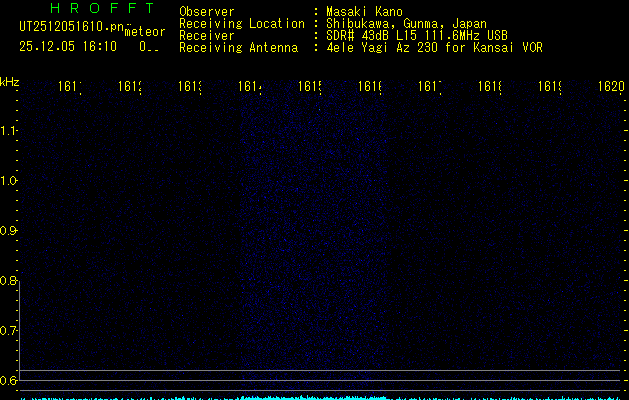This screenshot has width=629, height=400.
Task: Select the observer name Masaki Kano
Action: click(364, 12)
